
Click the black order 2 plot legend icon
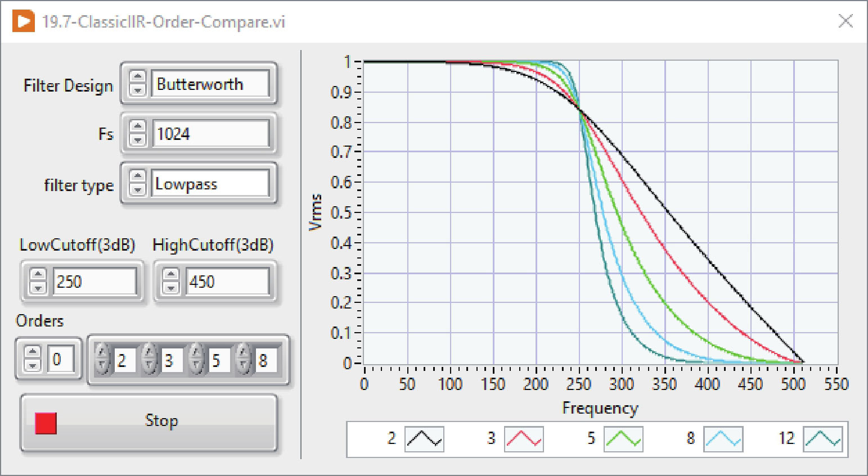[x=424, y=439]
